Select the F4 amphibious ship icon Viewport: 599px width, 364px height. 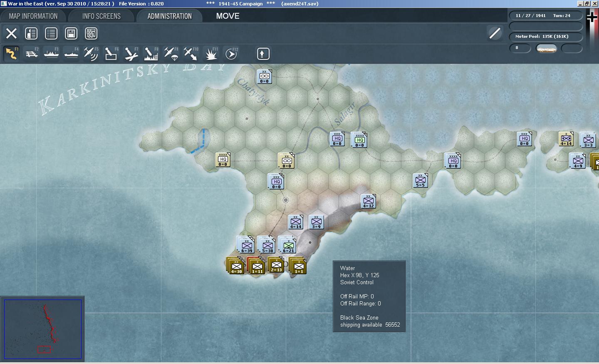(72, 54)
